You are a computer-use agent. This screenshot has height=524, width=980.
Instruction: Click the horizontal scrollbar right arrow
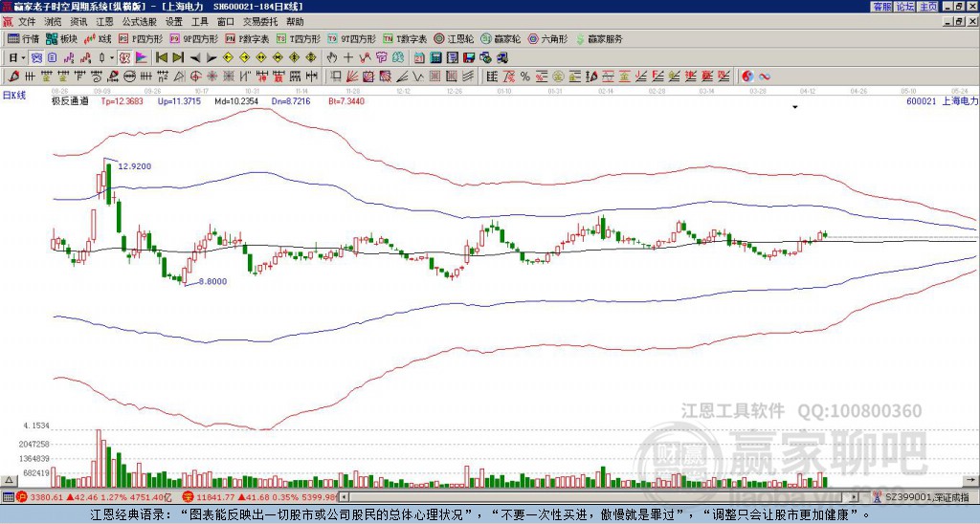click(855, 497)
